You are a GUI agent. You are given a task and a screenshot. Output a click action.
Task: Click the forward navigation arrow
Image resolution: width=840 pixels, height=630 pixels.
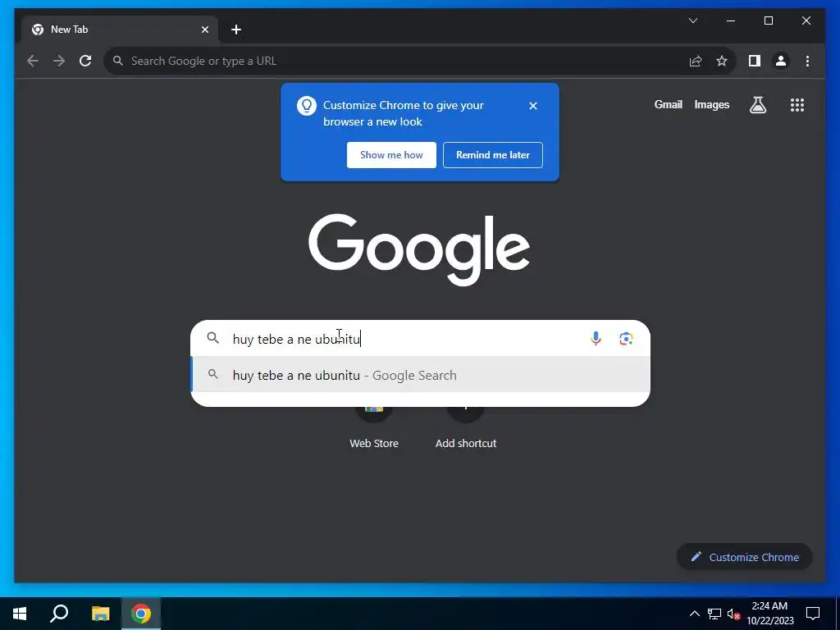pyautogui.click(x=59, y=61)
